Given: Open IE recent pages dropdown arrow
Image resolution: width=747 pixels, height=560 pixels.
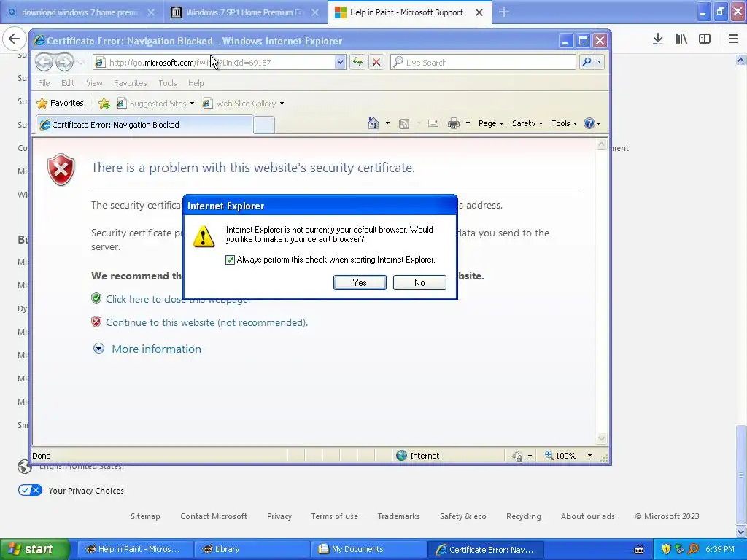Looking at the screenshot, I should click(80, 63).
